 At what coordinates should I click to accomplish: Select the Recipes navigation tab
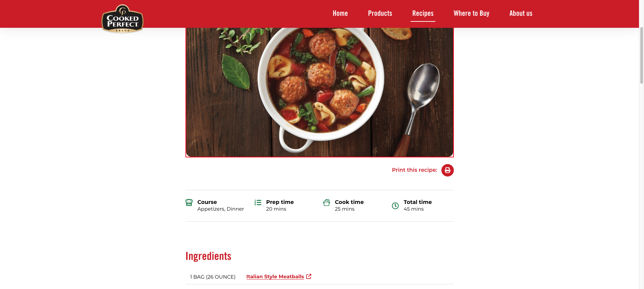click(x=423, y=13)
